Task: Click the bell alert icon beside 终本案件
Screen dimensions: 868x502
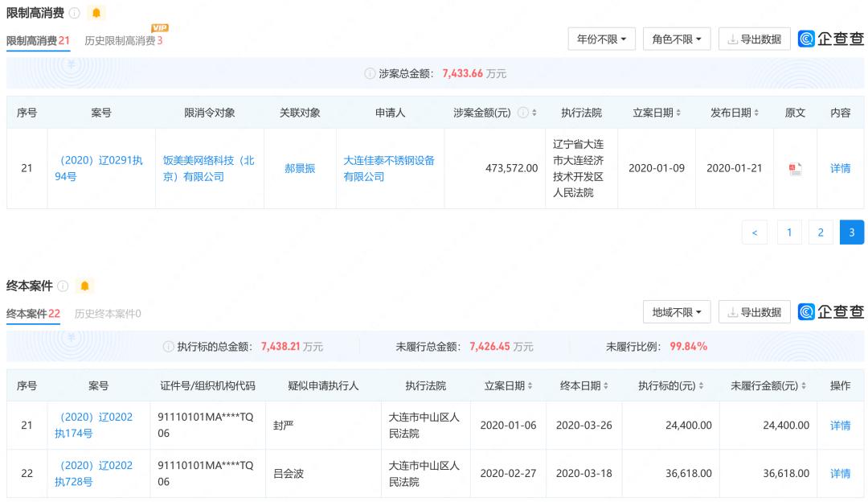Action: click(x=84, y=286)
